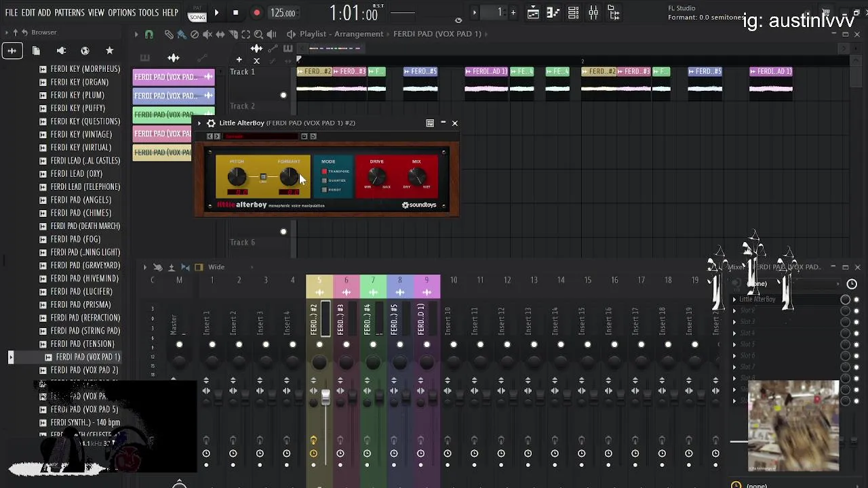Open the channel rack view icon

pyautogui.click(x=573, y=13)
